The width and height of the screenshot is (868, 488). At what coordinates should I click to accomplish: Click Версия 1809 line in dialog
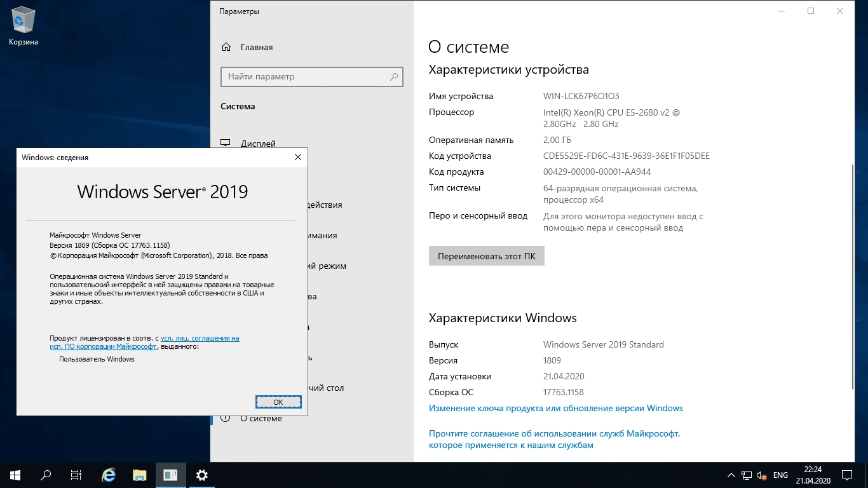pos(110,245)
